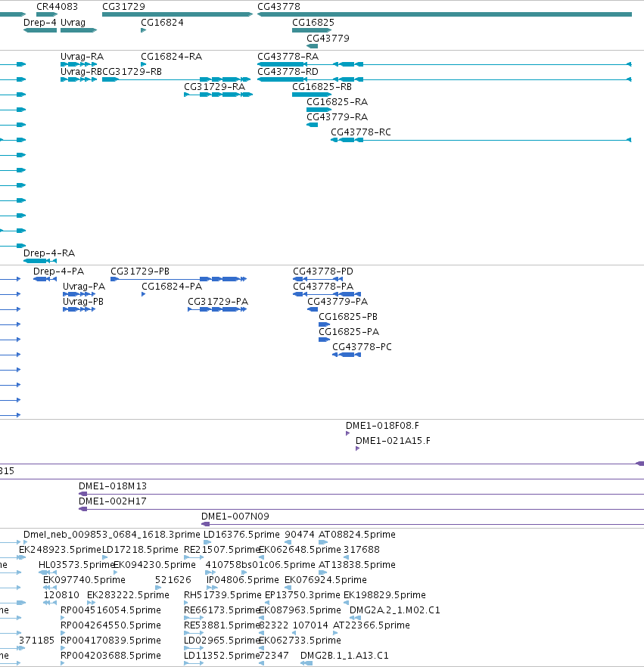The height and width of the screenshot is (667, 644).
Task: Select transcript Uvrag-RA
Action: [79, 64]
